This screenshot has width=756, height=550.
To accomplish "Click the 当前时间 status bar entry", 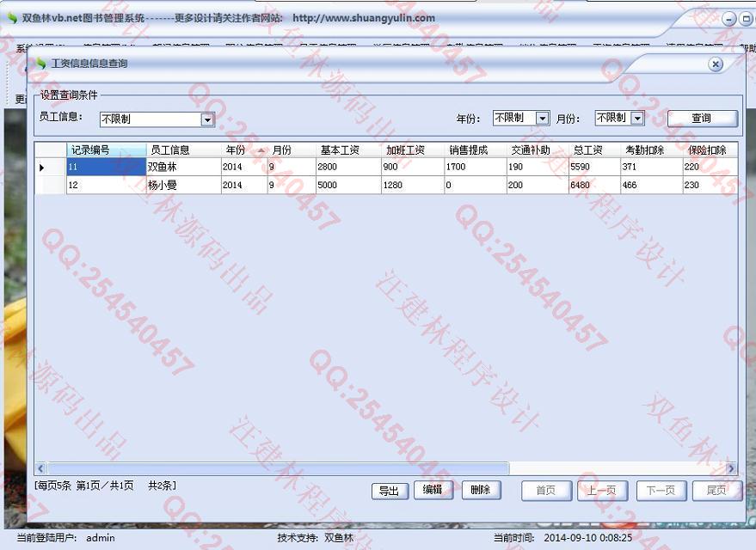I will click(562, 538).
